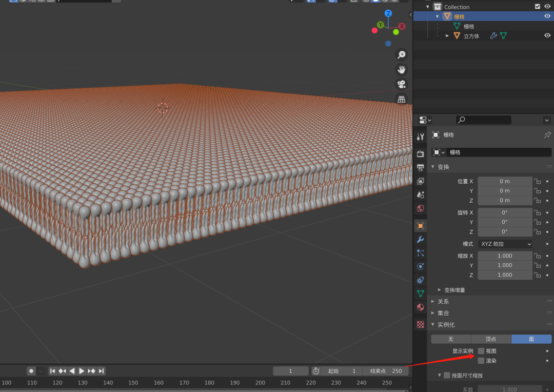The height and width of the screenshot is (392, 554).
Task: Click the hand pan view icon
Action: click(401, 70)
